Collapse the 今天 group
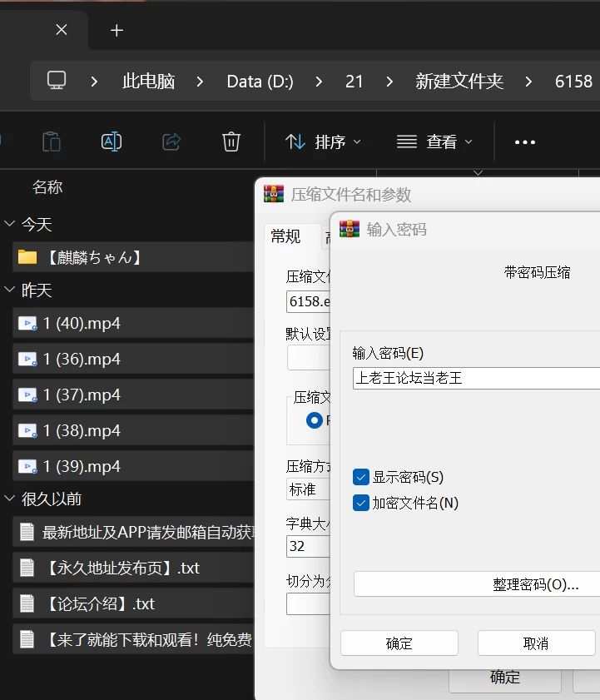 tap(9, 224)
